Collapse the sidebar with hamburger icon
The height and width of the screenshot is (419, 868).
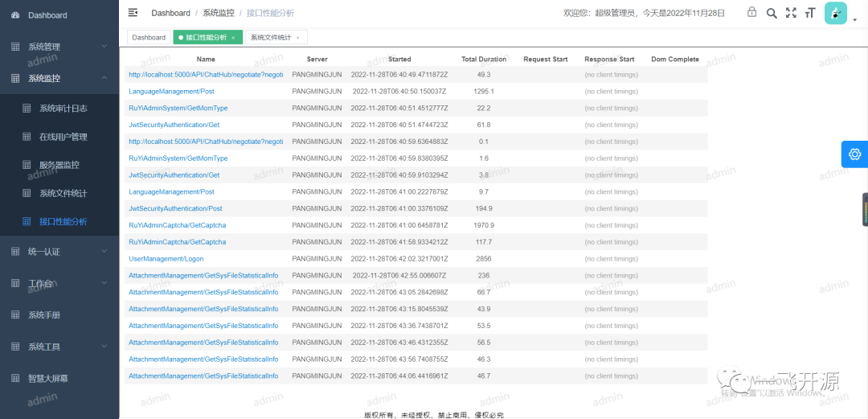coord(133,13)
